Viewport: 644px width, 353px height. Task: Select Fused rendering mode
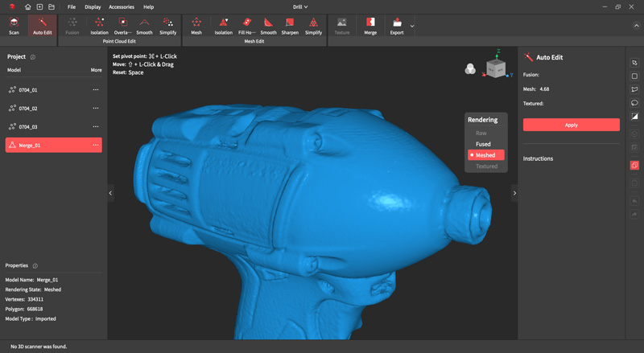coord(483,144)
